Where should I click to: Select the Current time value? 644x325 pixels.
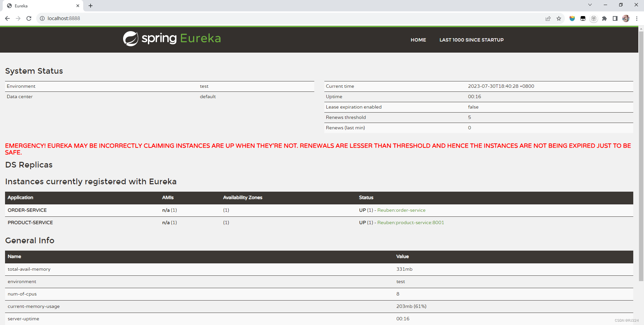[501, 86]
